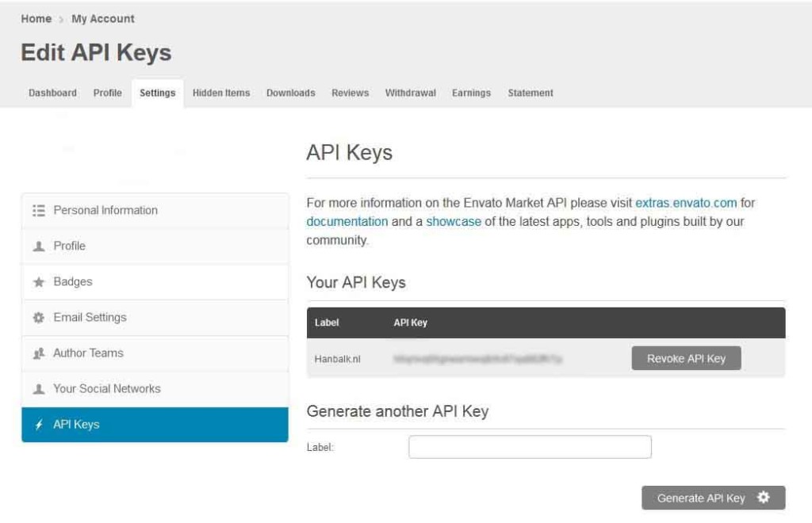Go to the Downloads tab
Screen dimensions: 812x523
[290, 94]
